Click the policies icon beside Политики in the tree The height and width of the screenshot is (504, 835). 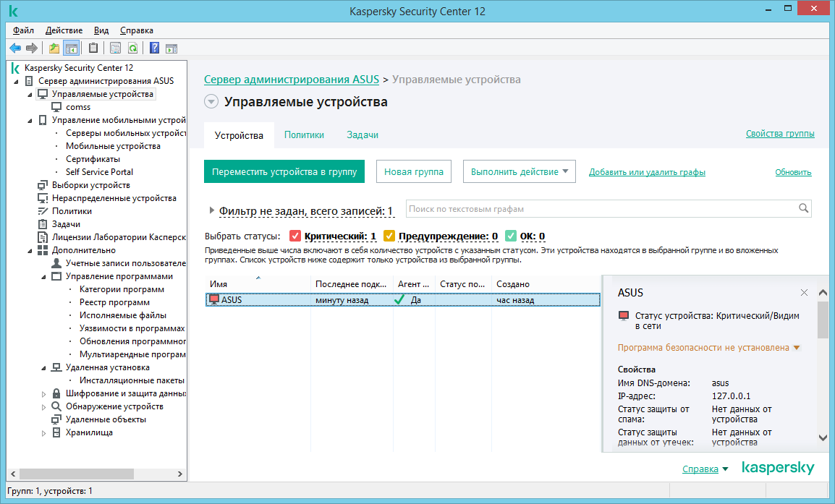(43, 210)
